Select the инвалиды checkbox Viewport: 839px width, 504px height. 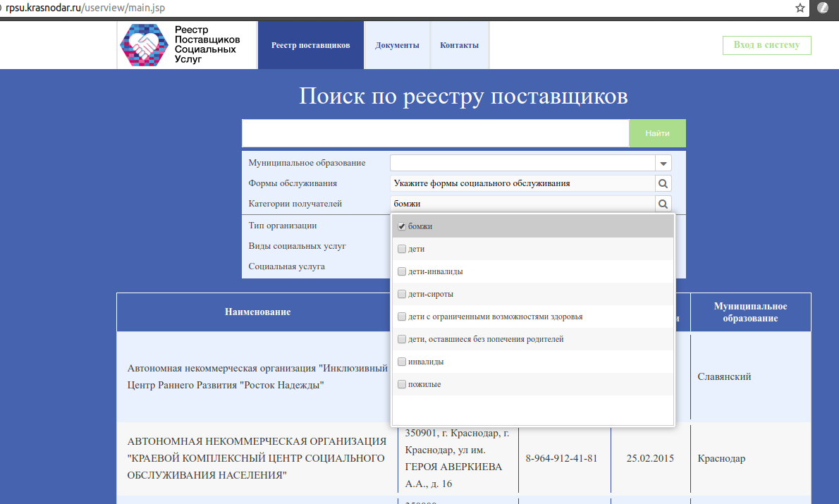(x=402, y=362)
